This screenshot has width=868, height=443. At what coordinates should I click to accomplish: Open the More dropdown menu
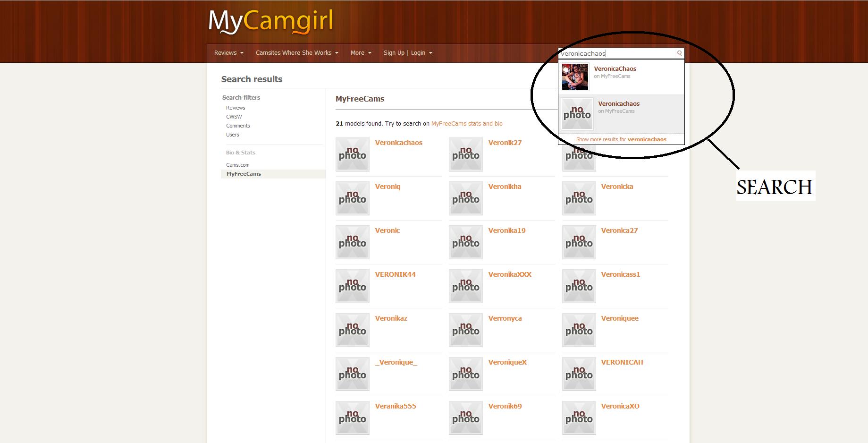361,53
